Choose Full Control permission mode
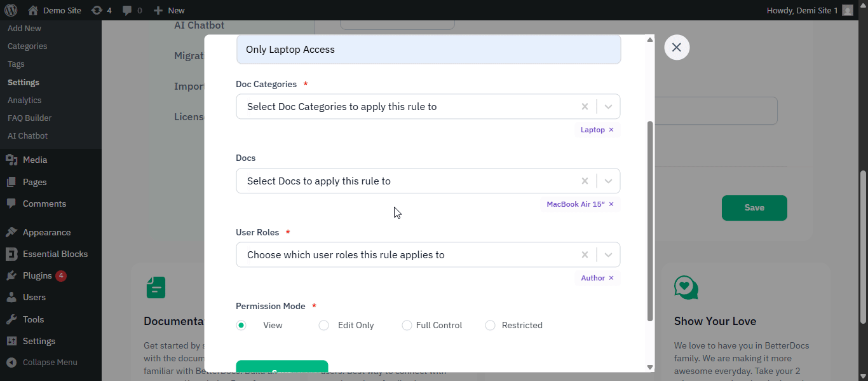Viewport: 868px width, 381px height. click(x=407, y=325)
